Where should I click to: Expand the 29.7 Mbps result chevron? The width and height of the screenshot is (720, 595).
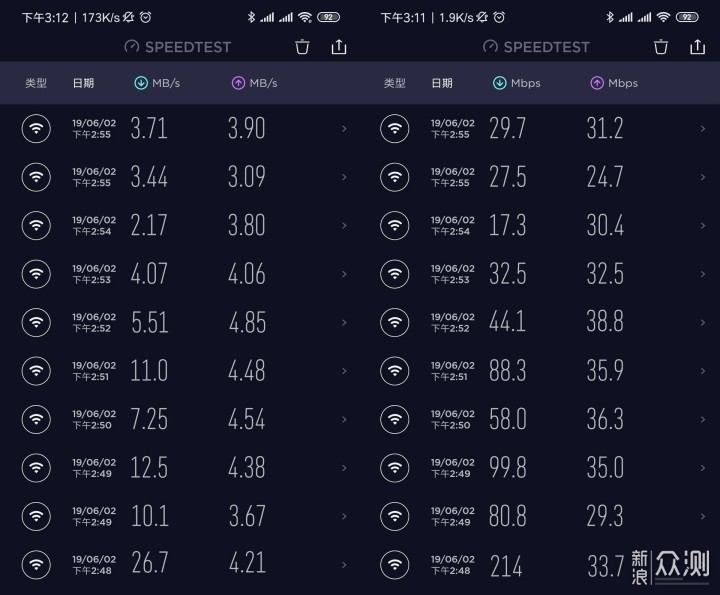703,128
